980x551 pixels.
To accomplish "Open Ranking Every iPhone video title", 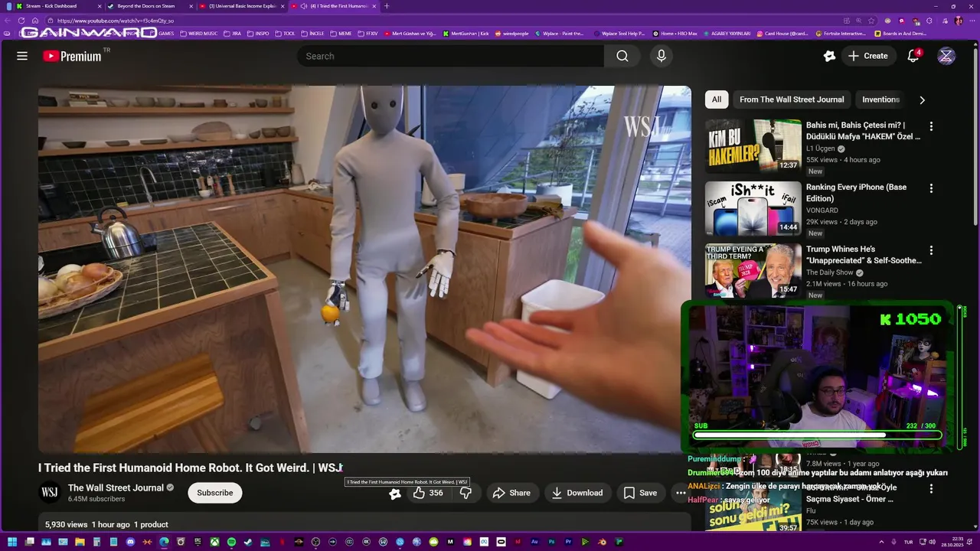I will (x=856, y=193).
